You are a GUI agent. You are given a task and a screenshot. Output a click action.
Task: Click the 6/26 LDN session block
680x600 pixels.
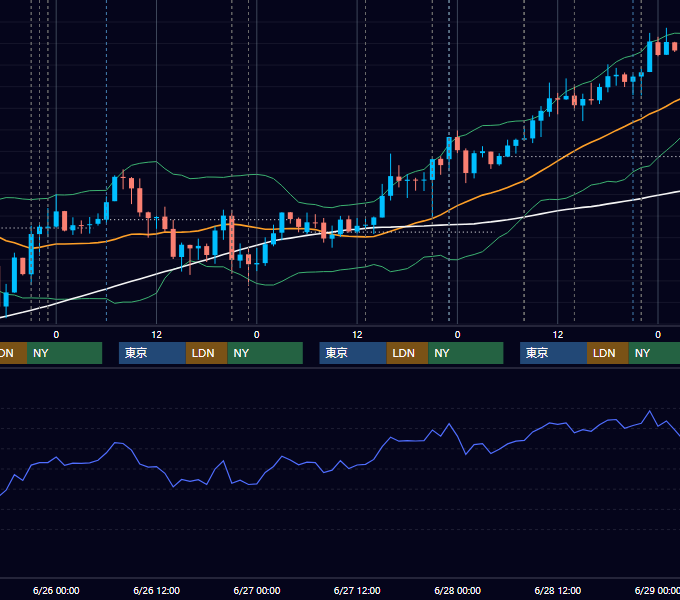coord(206,353)
